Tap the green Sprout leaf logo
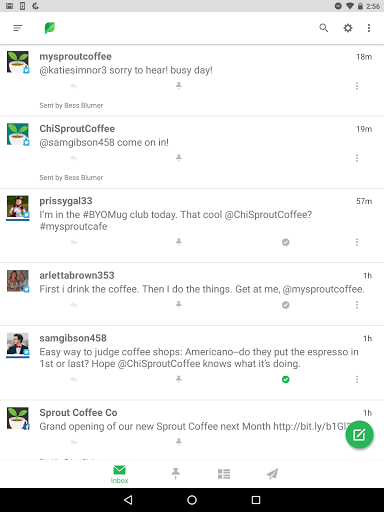Image resolution: width=384 pixels, height=512 pixels. [50, 28]
